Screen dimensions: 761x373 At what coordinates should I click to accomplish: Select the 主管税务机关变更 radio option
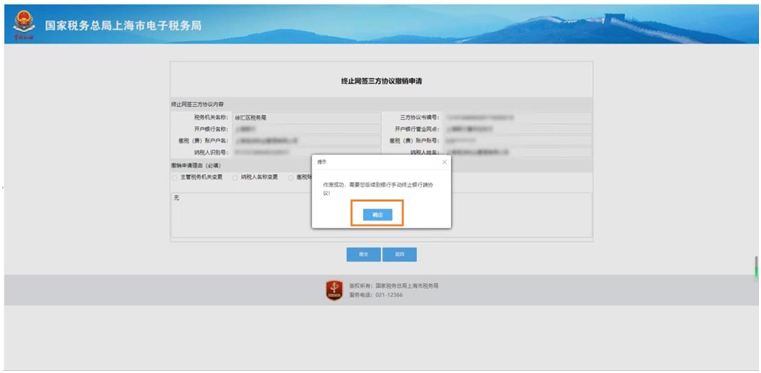[x=174, y=178]
